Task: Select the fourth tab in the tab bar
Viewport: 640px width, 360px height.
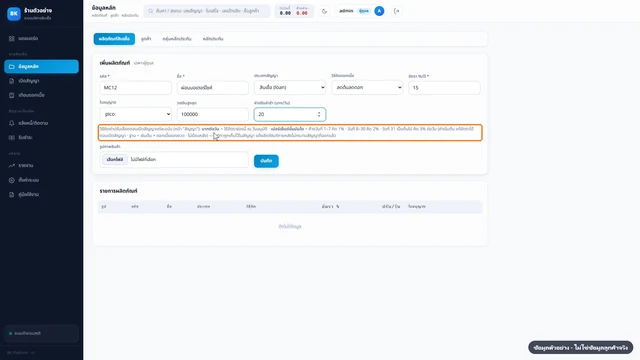Action: (213, 39)
